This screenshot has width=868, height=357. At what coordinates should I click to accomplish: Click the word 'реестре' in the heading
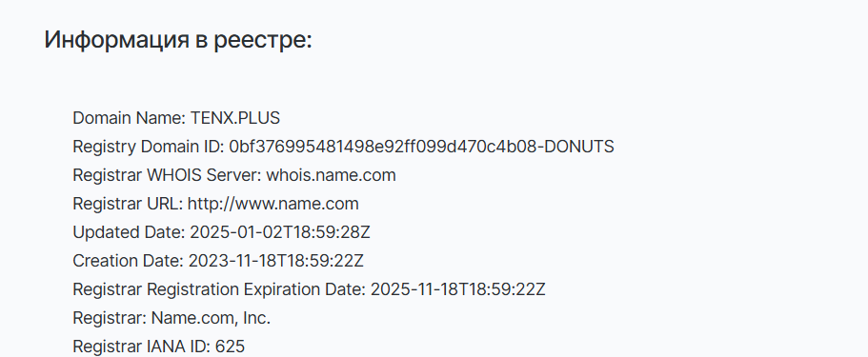point(263,42)
